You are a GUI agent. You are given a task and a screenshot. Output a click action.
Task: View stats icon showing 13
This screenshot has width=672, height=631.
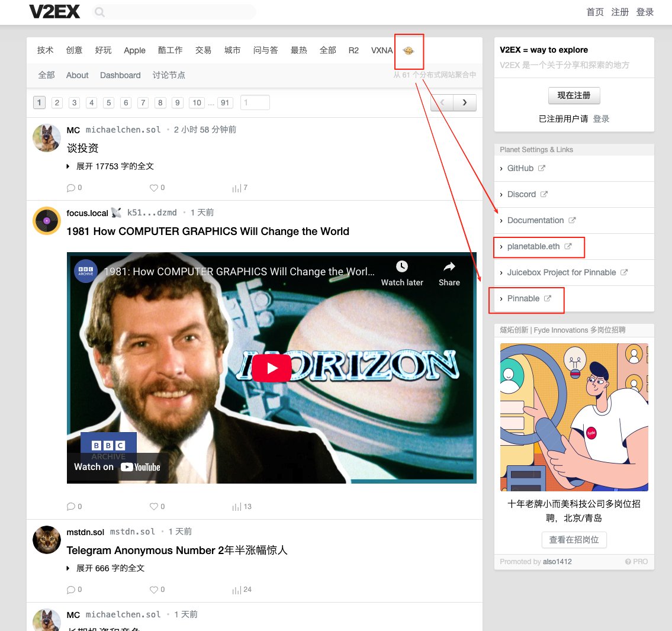point(237,507)
